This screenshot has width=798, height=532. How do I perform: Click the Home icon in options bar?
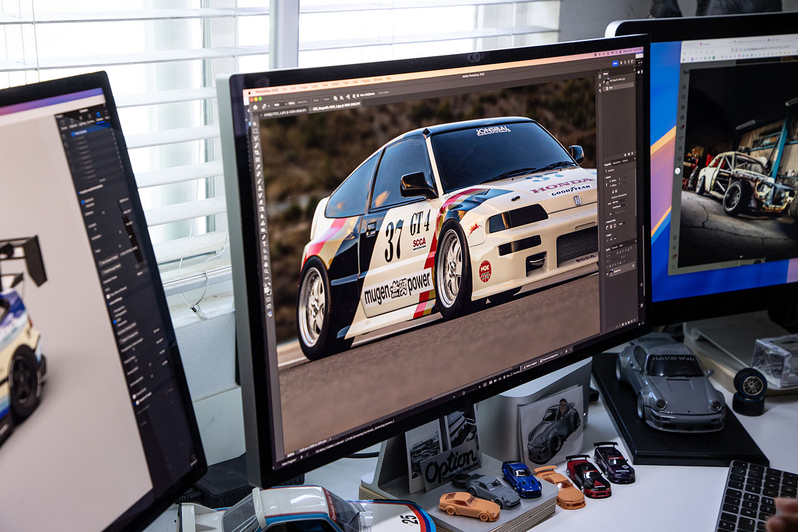(x=255, y=106)
